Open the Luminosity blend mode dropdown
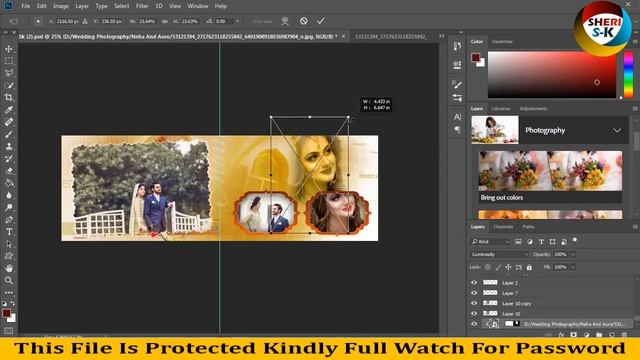Viewport: 640px width, 360px height. coord(499,254)
